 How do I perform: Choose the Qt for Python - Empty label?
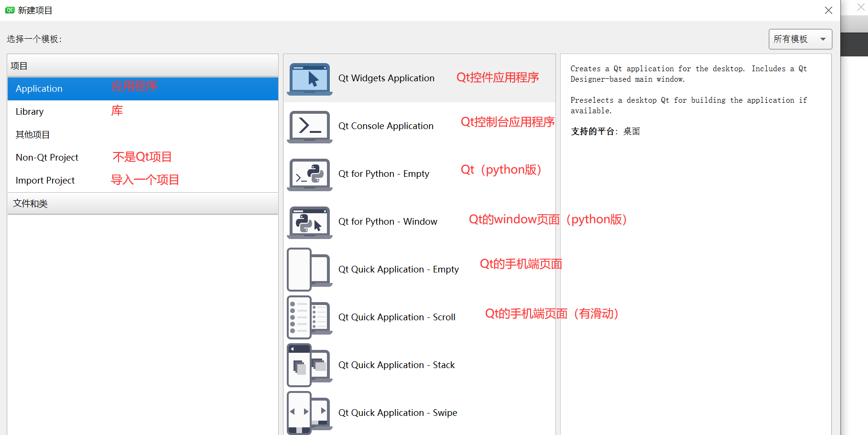click(384, 174)
